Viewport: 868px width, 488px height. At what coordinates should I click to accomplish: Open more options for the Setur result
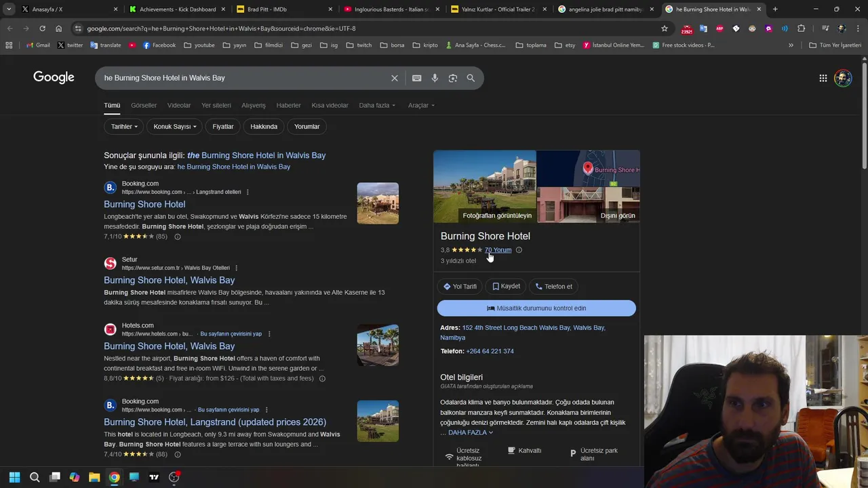236,268
